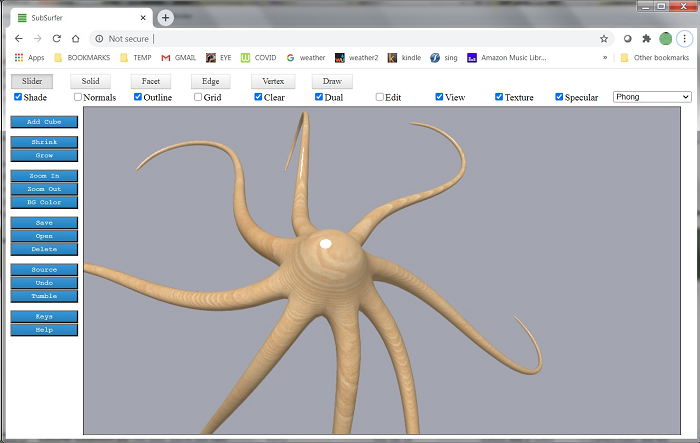700x443 pixels.
Task: Select the Vertex mode button
Action: (273, 81)
